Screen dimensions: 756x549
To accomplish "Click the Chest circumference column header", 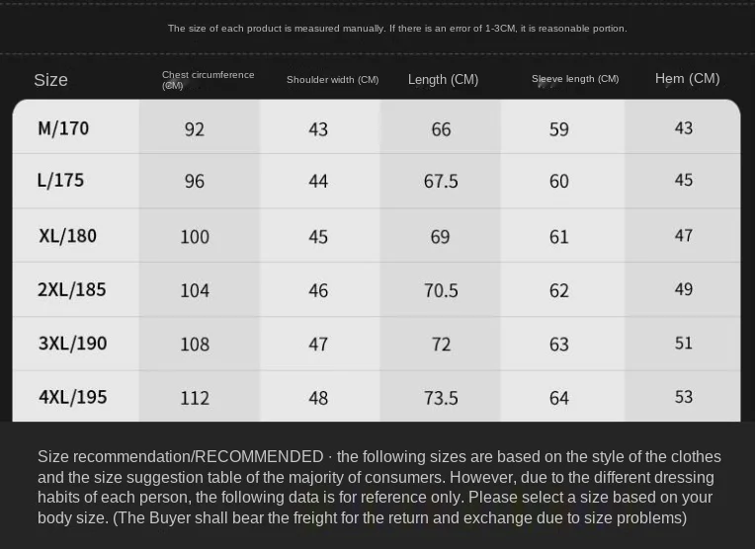I will click(x=208, y=79).
